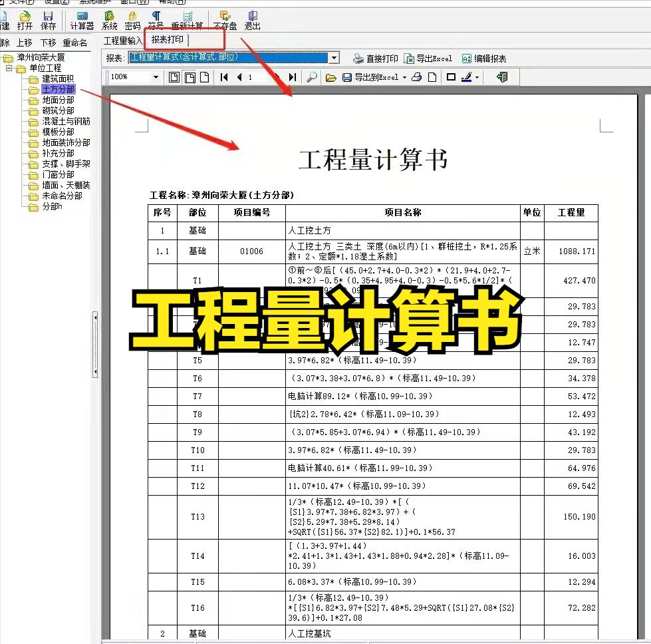The width and height of the screenshot is (651, 644).
Task: Select the 报表打印 tab
Action: [x=168, y=40]
